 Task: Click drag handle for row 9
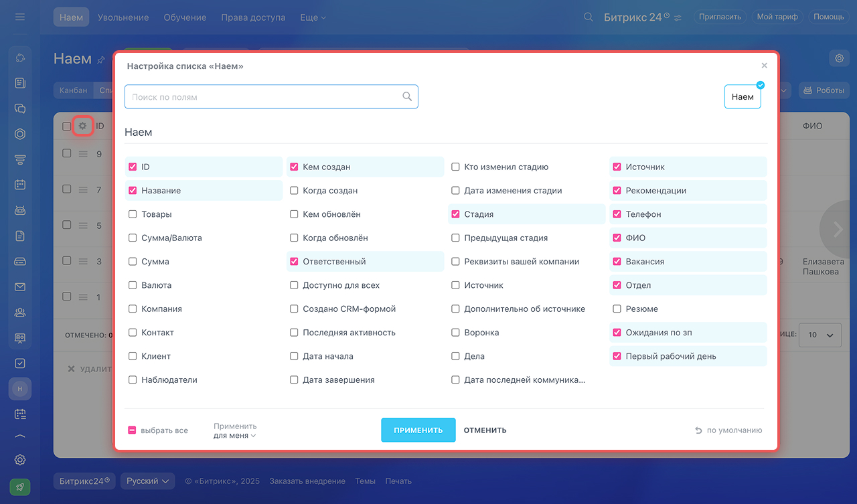click(83, 154)
